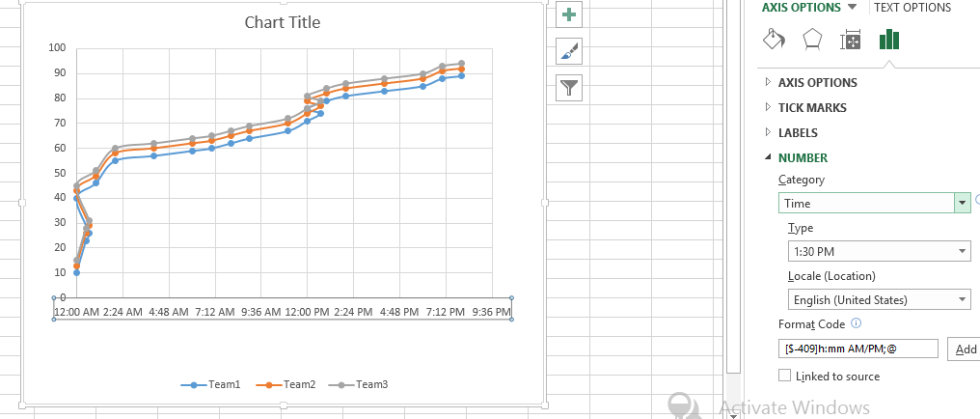Open the Type dropdown showing 1:30 PM
Image resolution: width=980 pixels, height=419 pixels.
879,251
